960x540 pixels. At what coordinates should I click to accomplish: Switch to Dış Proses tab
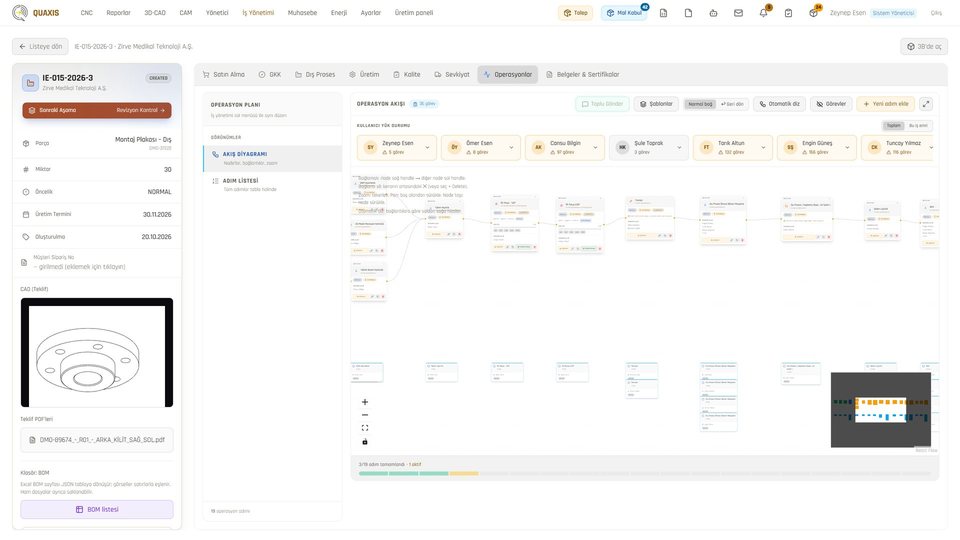pyautogui.click(x=315, y=75)
